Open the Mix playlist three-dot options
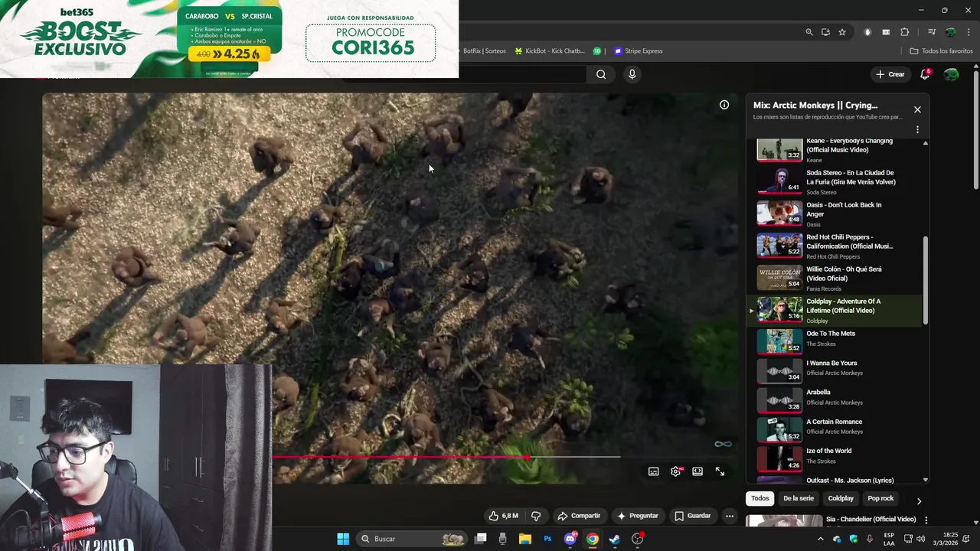 [917, 130]
